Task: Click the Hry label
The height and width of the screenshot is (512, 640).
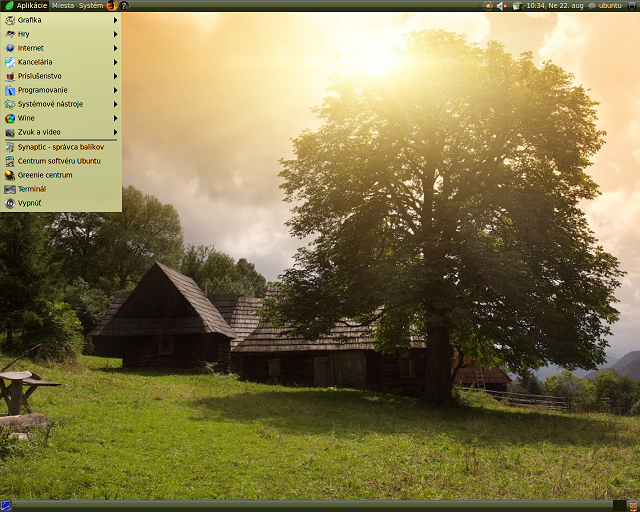Action: click(23, 34)
